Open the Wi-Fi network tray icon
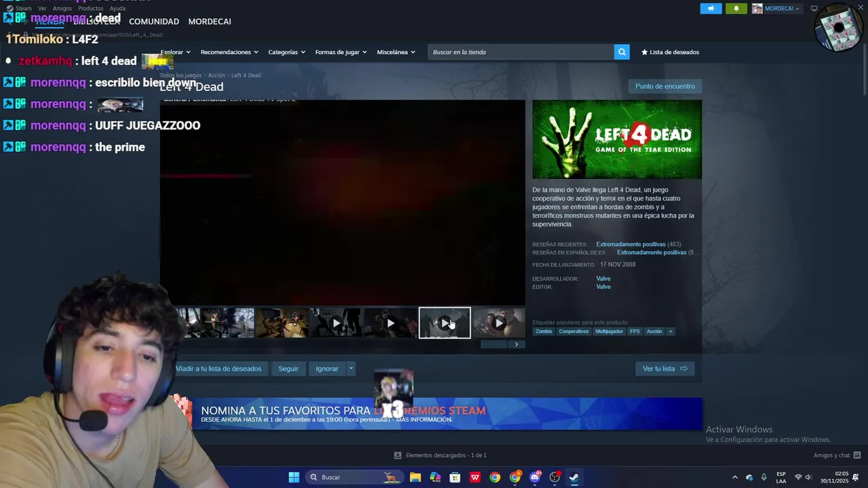 point(798,477)
